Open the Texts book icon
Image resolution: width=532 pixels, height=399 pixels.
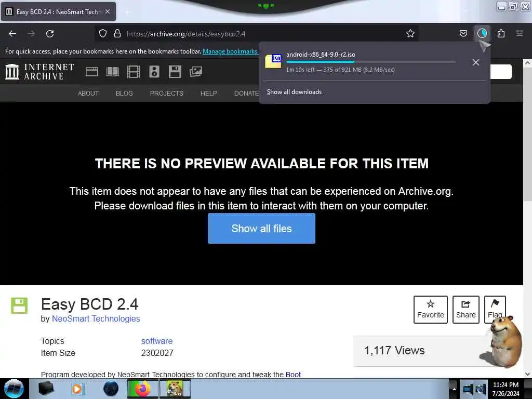coord(113,72)
